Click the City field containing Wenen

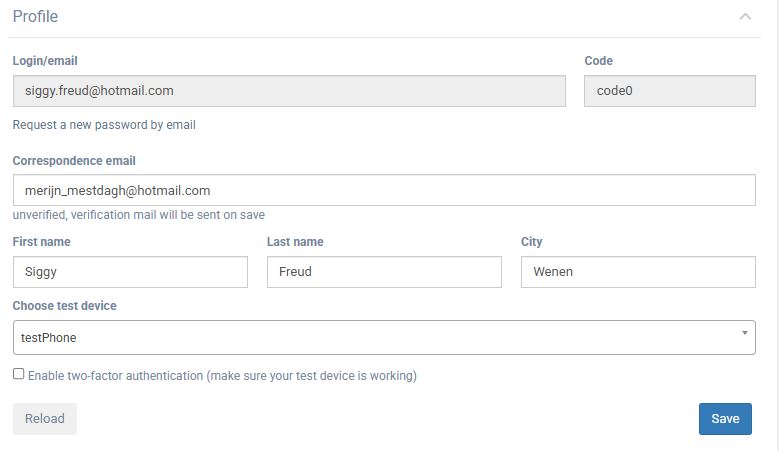638,272
